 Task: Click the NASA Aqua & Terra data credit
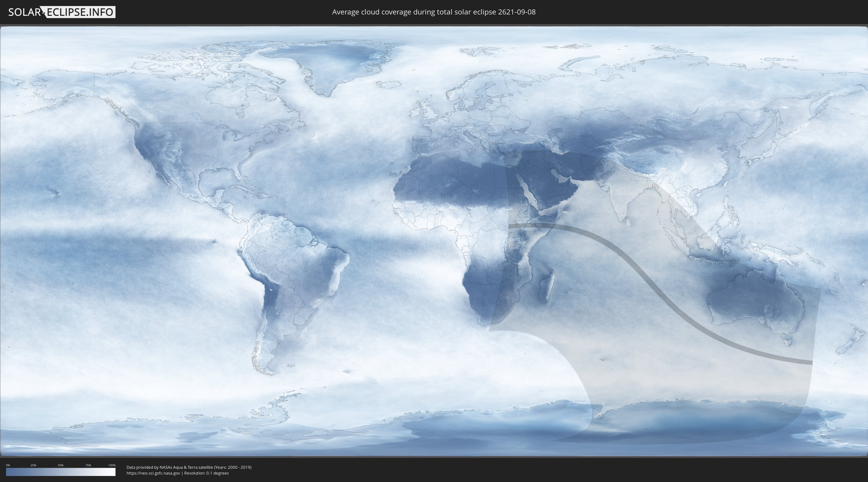tap(189, 467)
